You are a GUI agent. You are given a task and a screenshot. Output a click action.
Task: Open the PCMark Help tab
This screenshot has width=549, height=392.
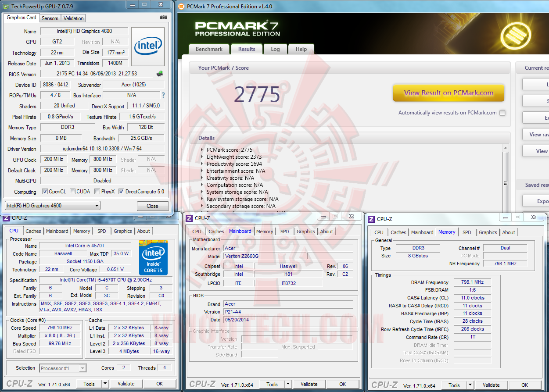click(x=301, y=49)
